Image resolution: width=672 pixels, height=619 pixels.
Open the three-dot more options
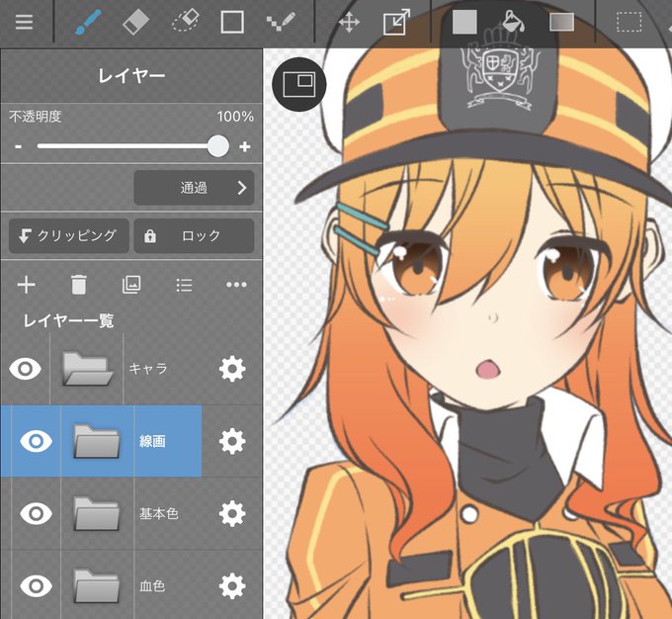236,285
